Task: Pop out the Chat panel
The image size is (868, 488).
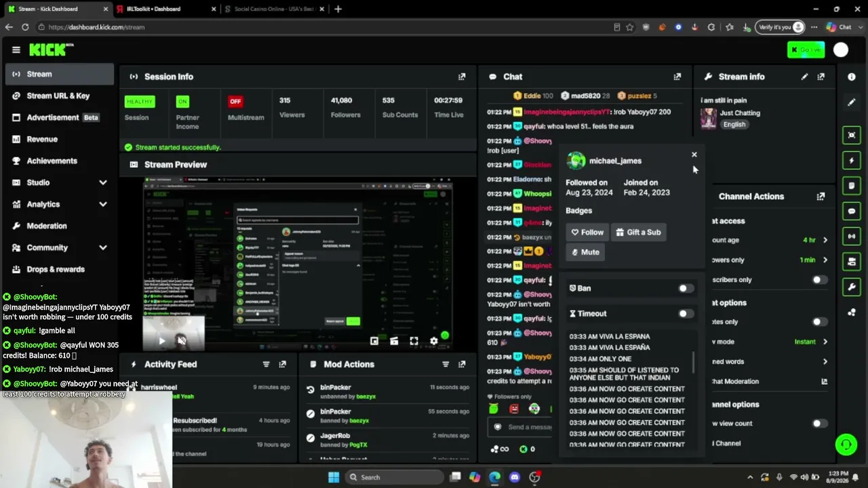Action: (x=677, y=77)
